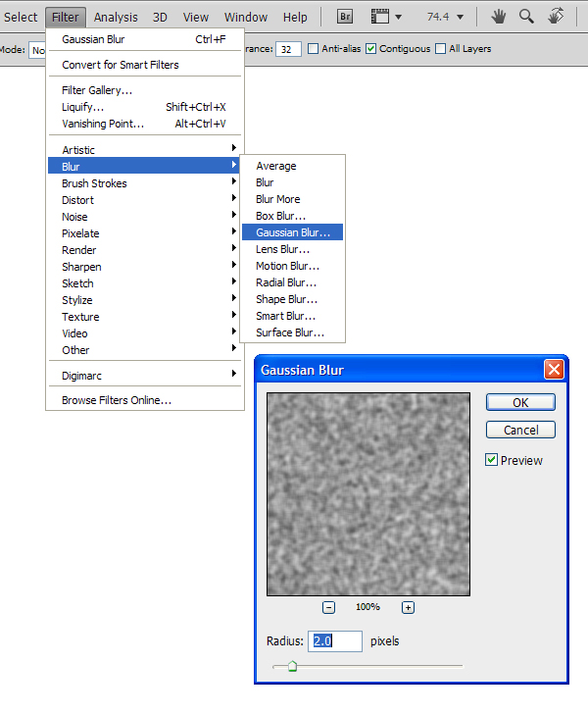
Task: Open the 3D menu
Action: [x=160, y=18]
